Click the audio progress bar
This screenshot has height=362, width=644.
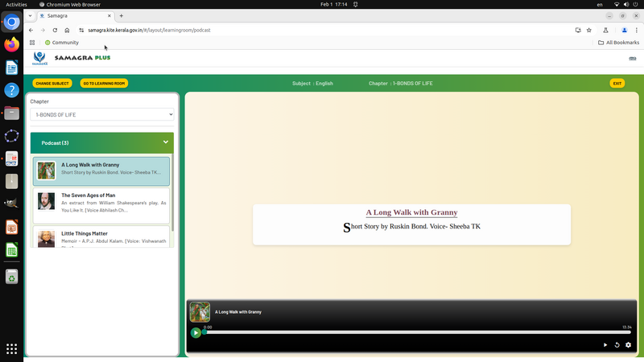click(417, 332)
